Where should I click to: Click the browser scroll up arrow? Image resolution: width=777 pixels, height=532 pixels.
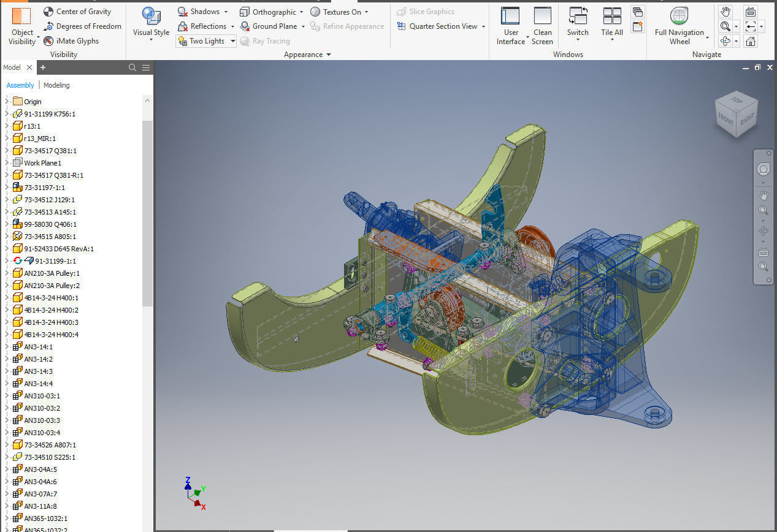coord(147,101)
